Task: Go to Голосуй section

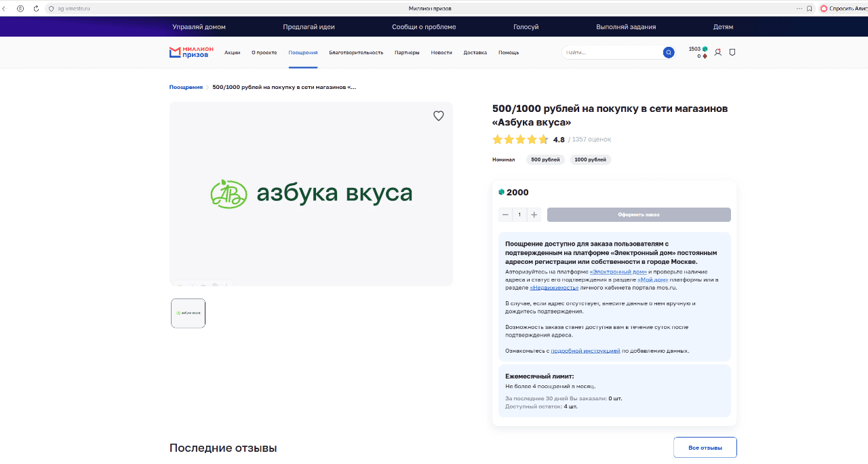Action: point(526,26)
